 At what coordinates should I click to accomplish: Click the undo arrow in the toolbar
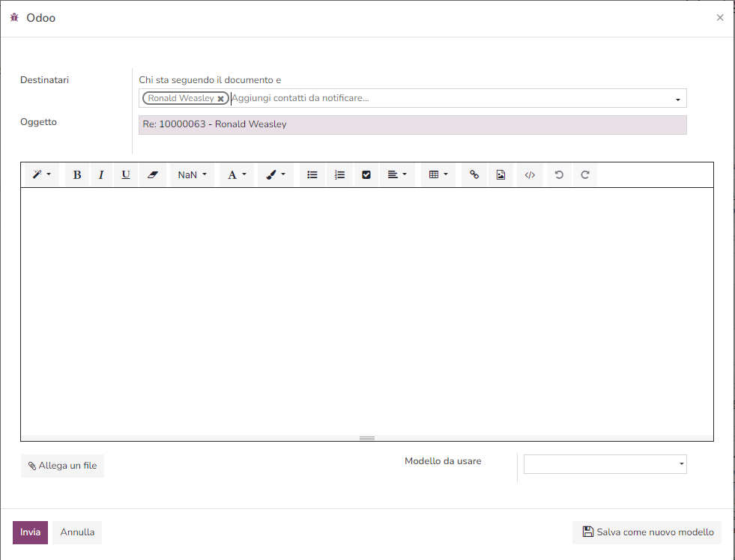click(558, 174)
